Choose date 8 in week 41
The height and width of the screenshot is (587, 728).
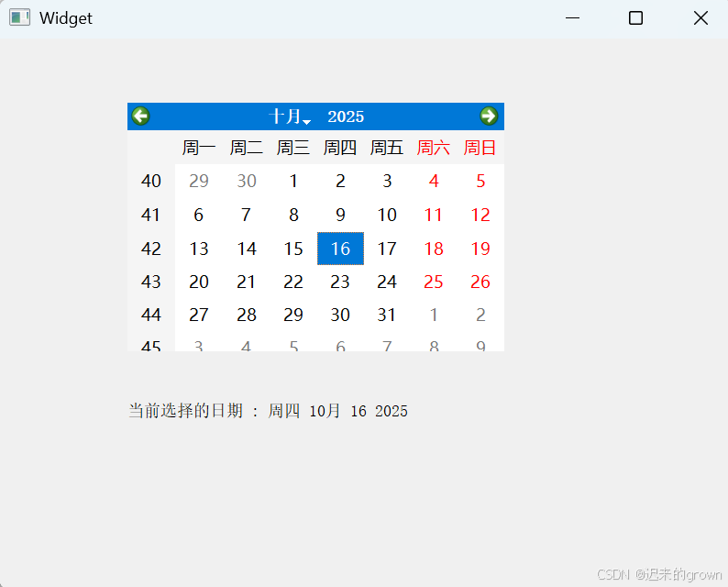(x=293, y=215)
